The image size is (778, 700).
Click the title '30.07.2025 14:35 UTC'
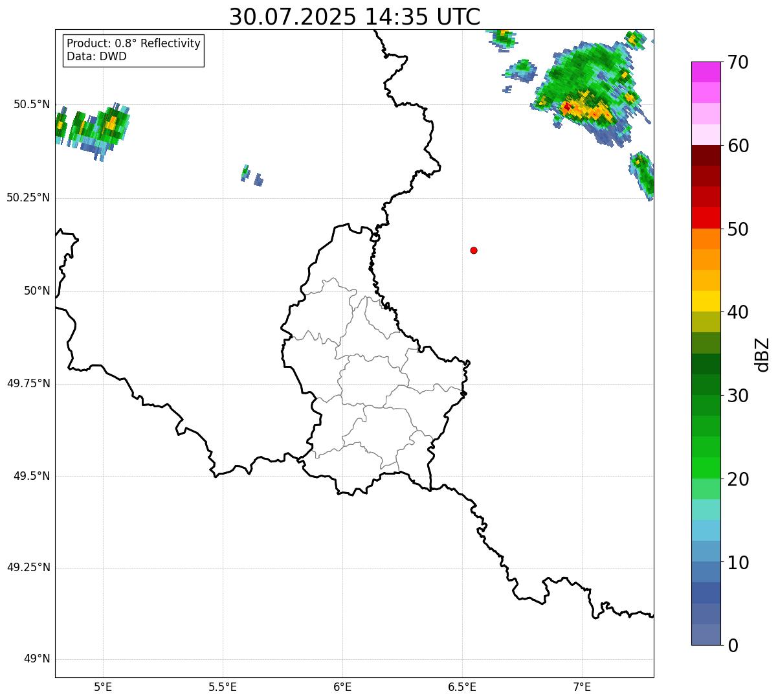click(355, 16)
